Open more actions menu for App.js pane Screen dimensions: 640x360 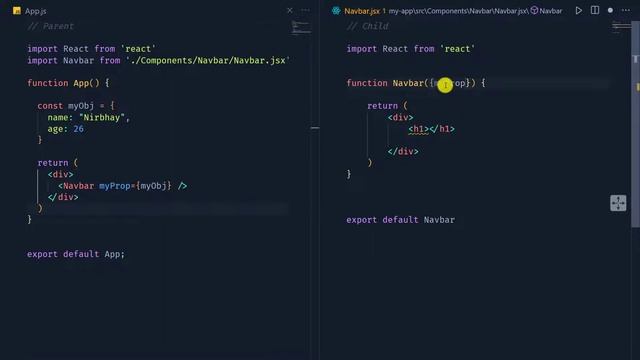(x=305, y=11)
